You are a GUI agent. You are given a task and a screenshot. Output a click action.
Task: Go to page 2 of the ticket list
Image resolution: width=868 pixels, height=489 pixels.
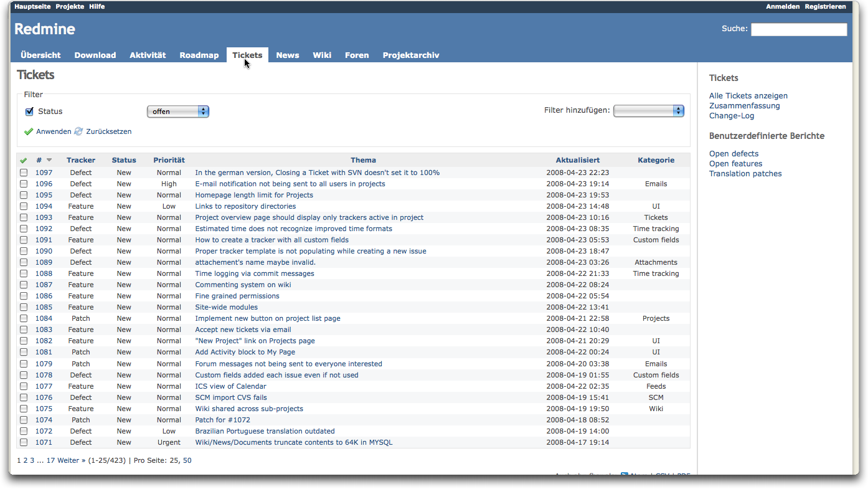click(x=25, y=460)
